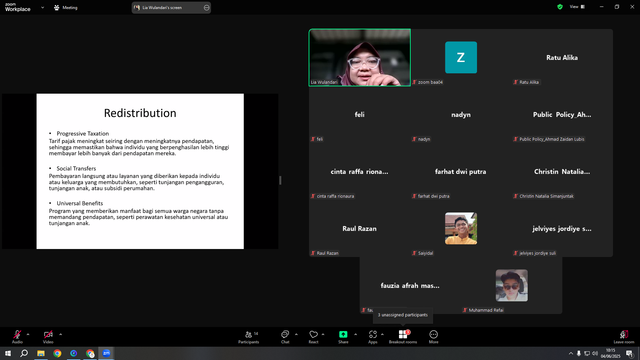This screenshot has width=640, height=360.
Task: Click 3 unassigned participants tooltip
Action: click(x=403, y=315)
